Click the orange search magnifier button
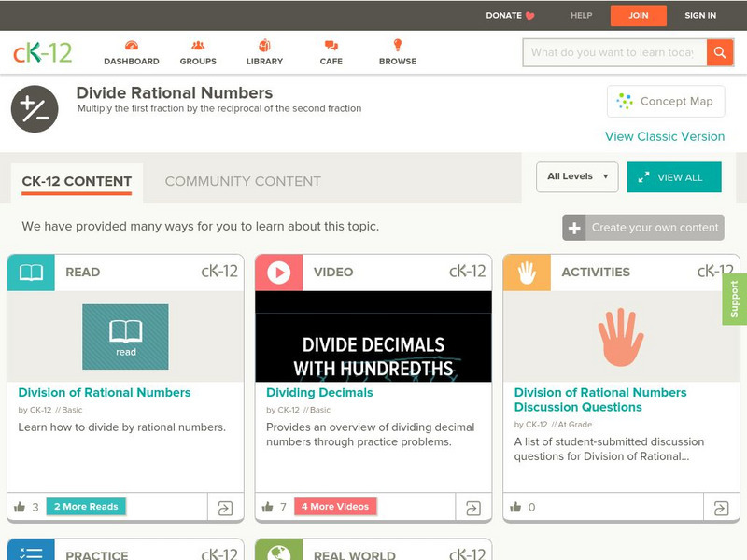The width and height of the screenshot is (747, 560). pyautogui.click(x=720, y=52)
